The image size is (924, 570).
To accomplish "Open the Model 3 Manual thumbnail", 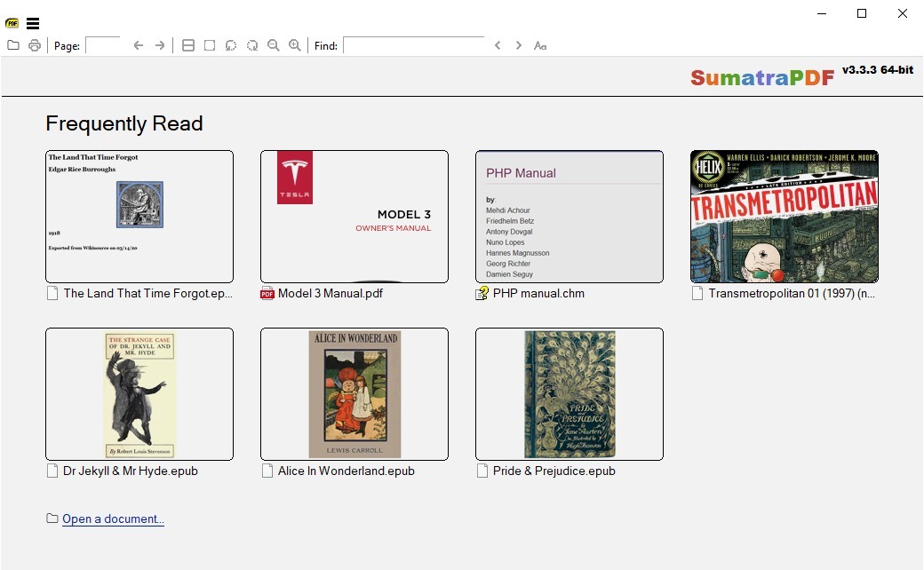I will [354, 216].
